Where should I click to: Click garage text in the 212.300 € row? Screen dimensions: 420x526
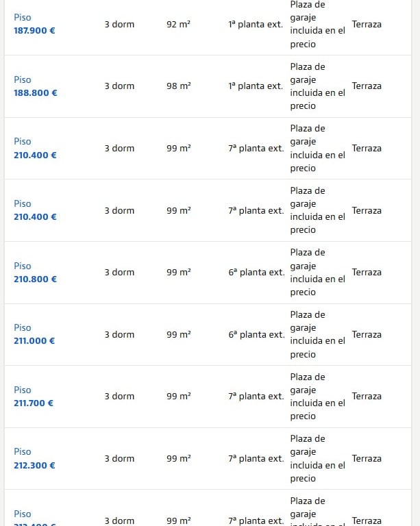[317, 458]
